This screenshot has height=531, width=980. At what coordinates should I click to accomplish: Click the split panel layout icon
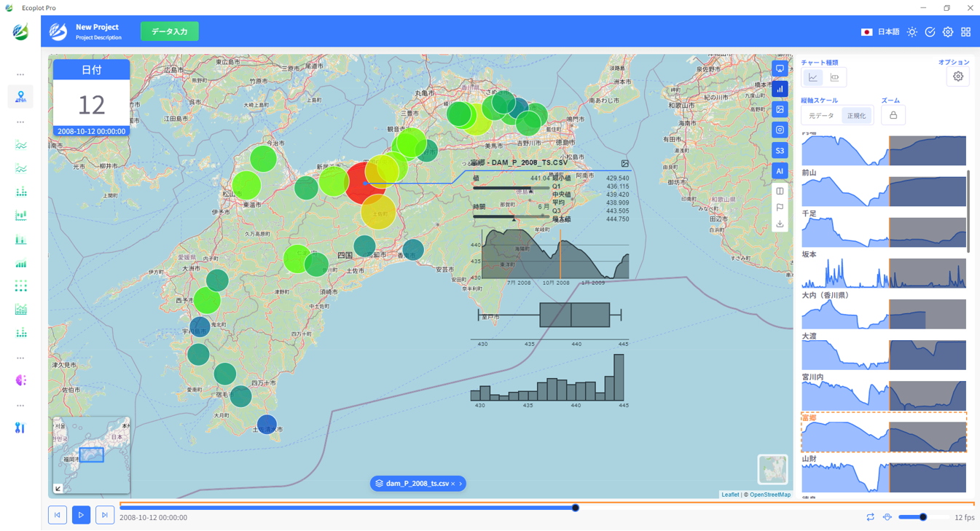pos(780,192)
